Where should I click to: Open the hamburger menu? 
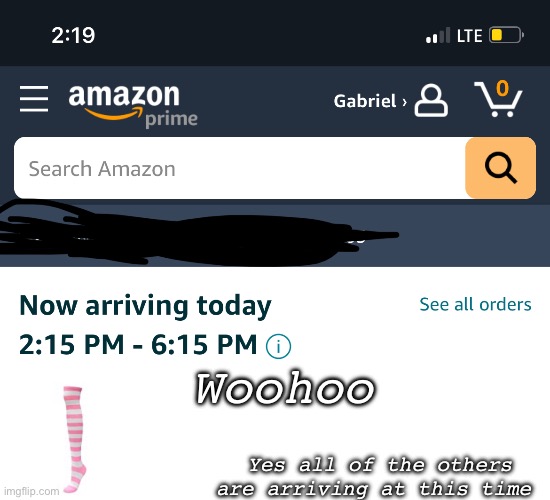[x=34, y=99]
